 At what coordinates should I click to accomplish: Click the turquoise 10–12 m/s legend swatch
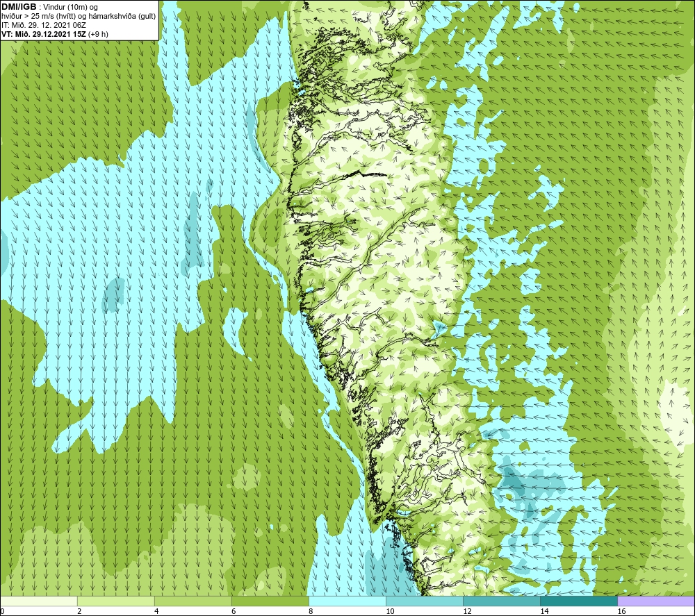pos(425,601)
